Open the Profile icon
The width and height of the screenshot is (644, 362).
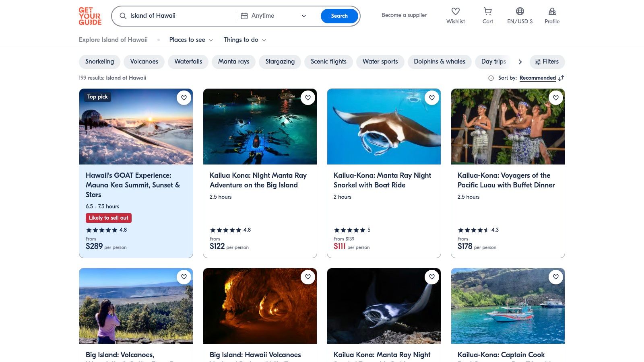tap(552, 12)
